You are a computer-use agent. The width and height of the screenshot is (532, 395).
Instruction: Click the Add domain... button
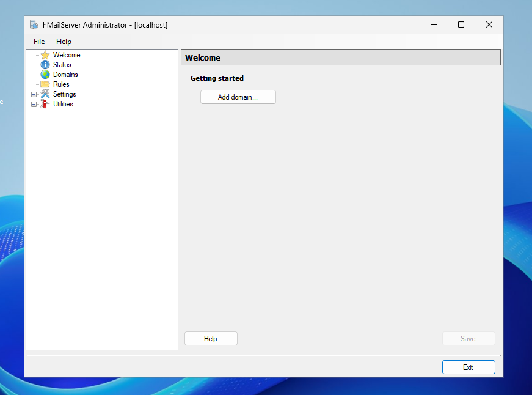tap(238, 97)
